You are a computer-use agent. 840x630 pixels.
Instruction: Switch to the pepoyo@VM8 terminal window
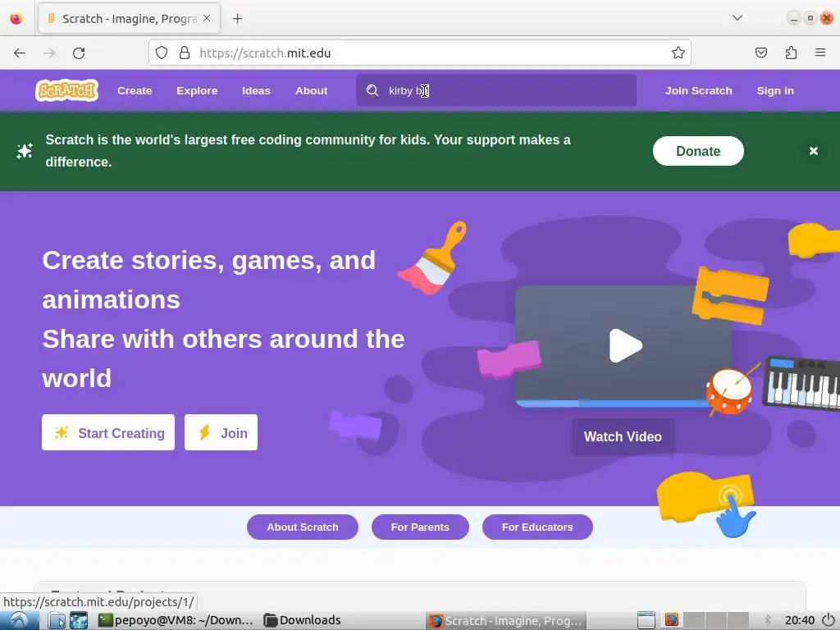(x=176, y=620)
